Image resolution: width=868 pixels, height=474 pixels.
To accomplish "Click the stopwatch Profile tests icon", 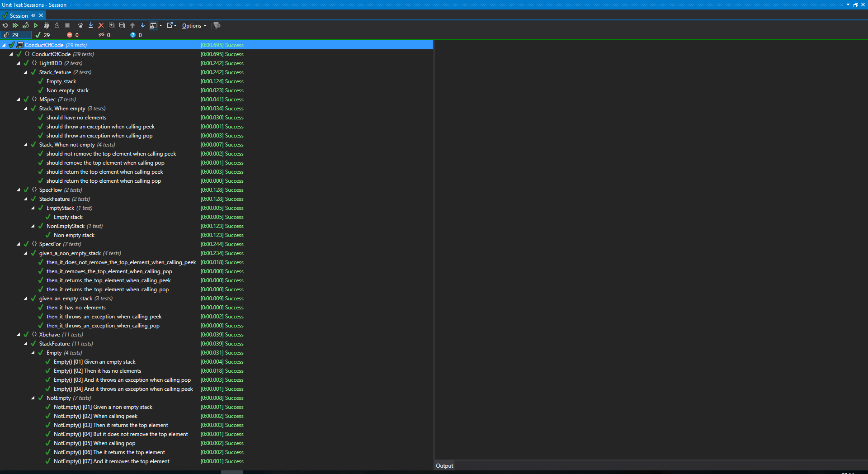I will (x=57, y=26).
